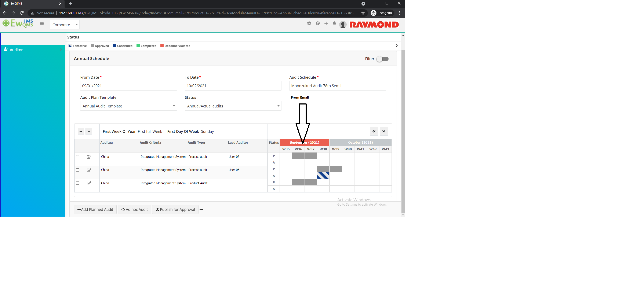Click the striped tentative bar in W38
The height and width of the screenshot is (290, 644).
tap(323, 176)
